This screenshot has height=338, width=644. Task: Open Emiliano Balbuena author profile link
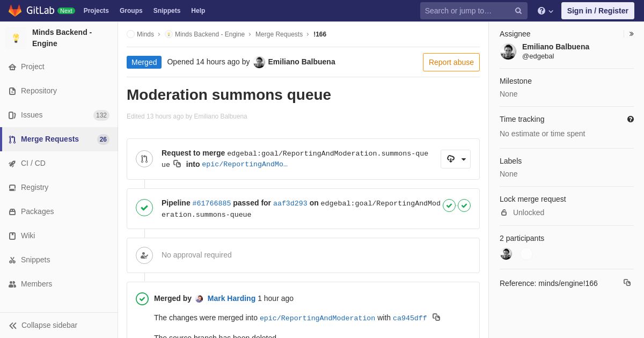[302, 62]
